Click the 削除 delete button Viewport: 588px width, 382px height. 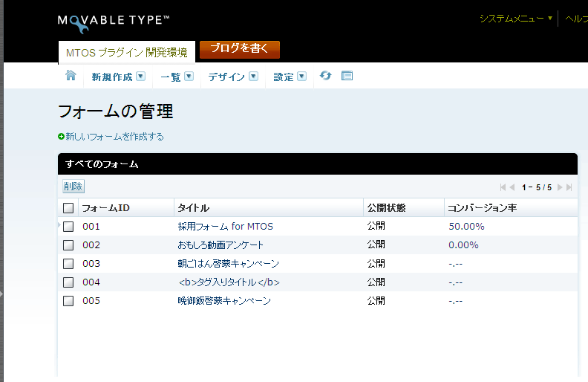[x=73, y=187]
